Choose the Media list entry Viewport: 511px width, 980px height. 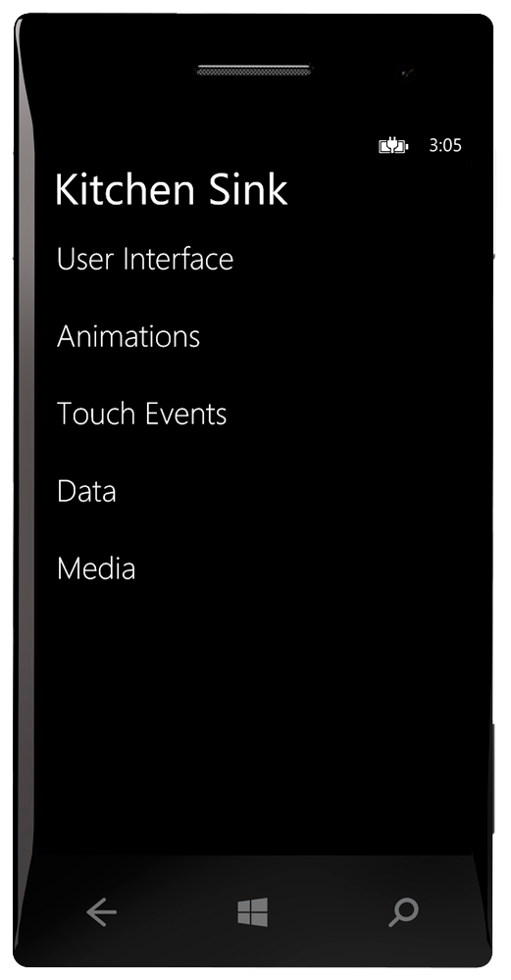pyautogui.click(x=96, y=568)
